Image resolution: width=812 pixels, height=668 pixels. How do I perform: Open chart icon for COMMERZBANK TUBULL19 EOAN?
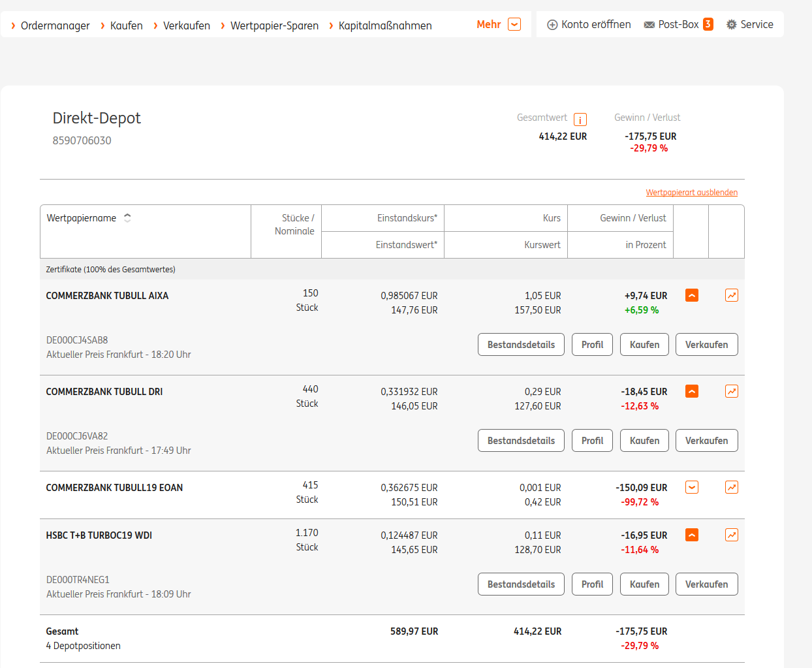pos(731,488)
